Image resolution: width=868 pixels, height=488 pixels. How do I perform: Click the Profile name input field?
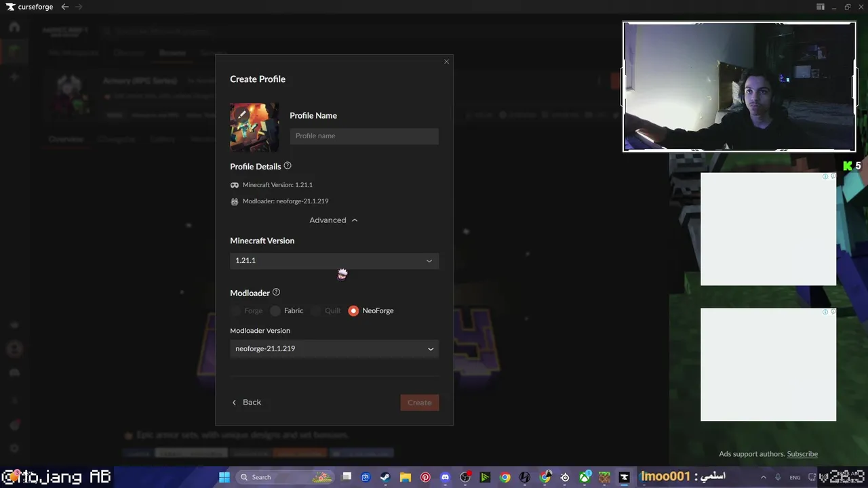pos(364,136)
